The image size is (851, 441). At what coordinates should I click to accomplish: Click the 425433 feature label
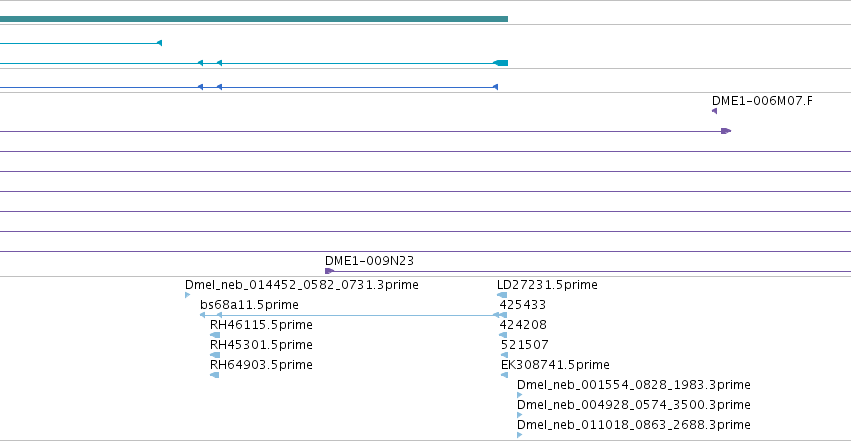click(523, 305)
